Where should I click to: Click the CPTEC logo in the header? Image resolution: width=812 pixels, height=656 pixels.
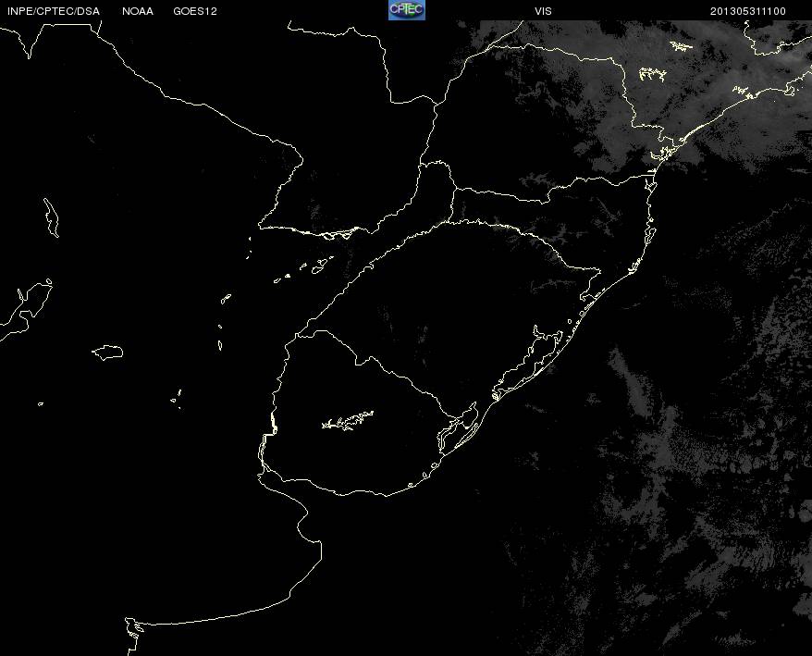407,10
